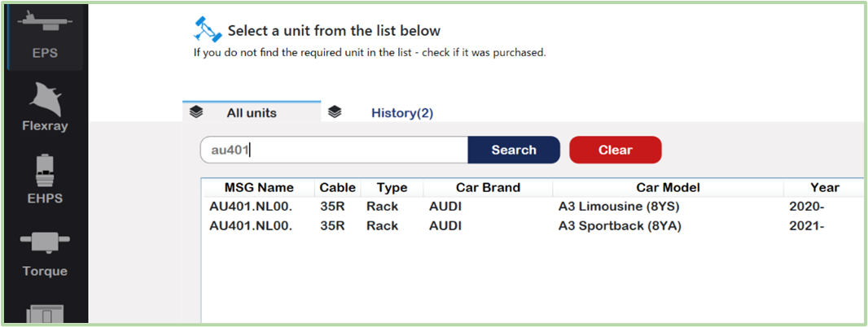Switch to the All units tab
The image size is (868, 327).
click(x=252, y=113)
